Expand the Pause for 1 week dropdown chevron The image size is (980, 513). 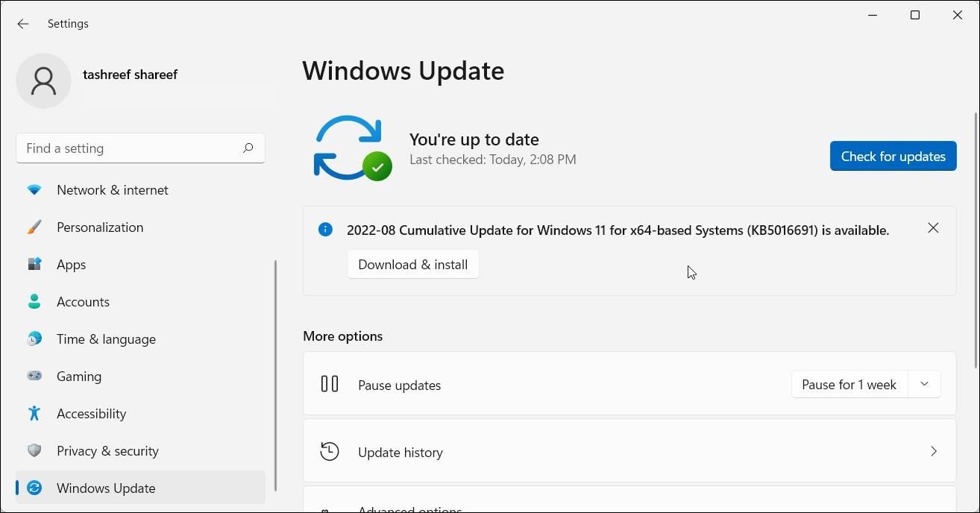(x=924, y=384)
